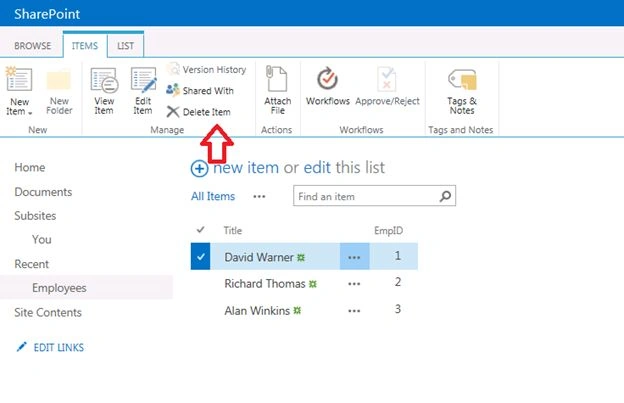The width and height of the screenshot is (624, 403).
Task: Click the pencil icon beside Edit Links
Action: point(21,347)
